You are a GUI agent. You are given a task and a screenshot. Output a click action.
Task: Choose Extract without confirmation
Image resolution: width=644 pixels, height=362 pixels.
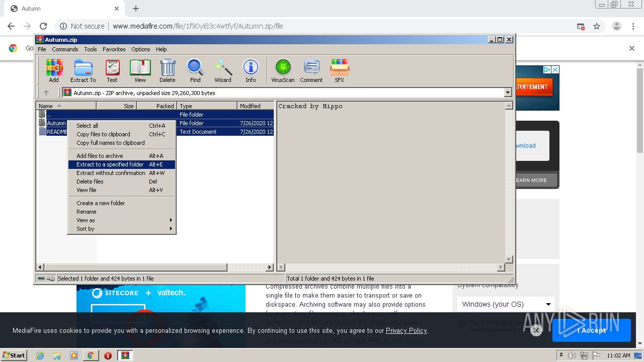coord(122,173)
